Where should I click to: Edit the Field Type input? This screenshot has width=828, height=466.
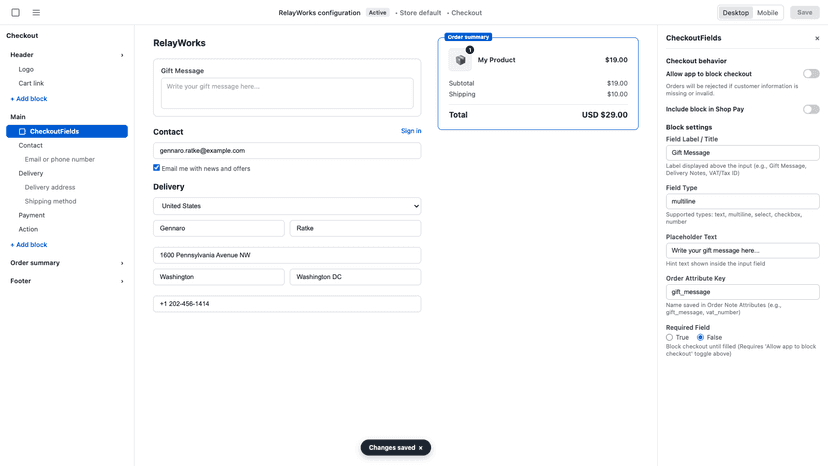coord(742,201)
